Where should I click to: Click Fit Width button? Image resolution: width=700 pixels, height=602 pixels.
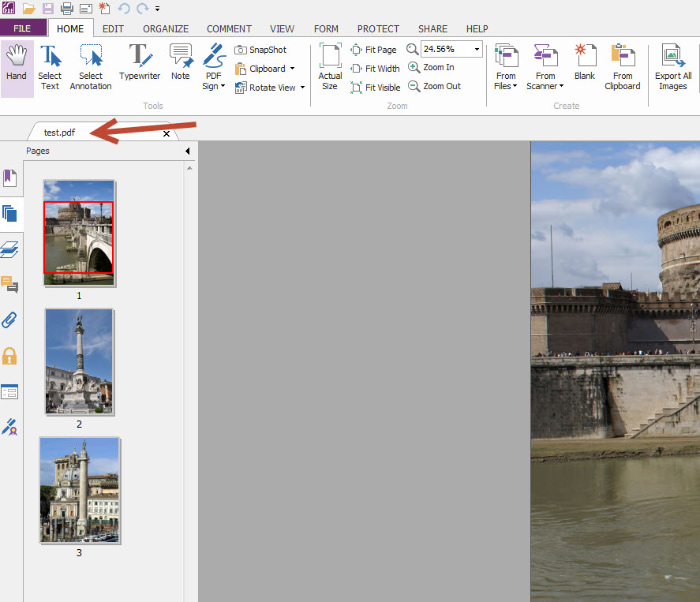(x=375, y=69)
